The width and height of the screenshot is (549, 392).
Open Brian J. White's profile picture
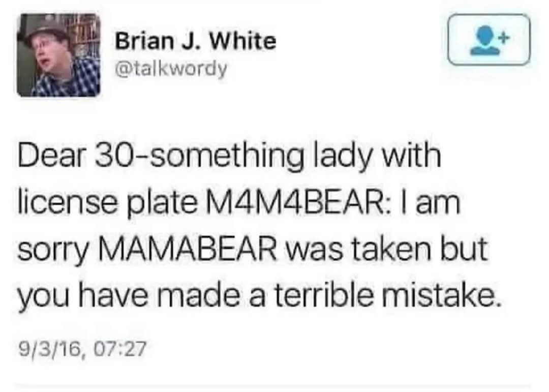pos(58,55)
